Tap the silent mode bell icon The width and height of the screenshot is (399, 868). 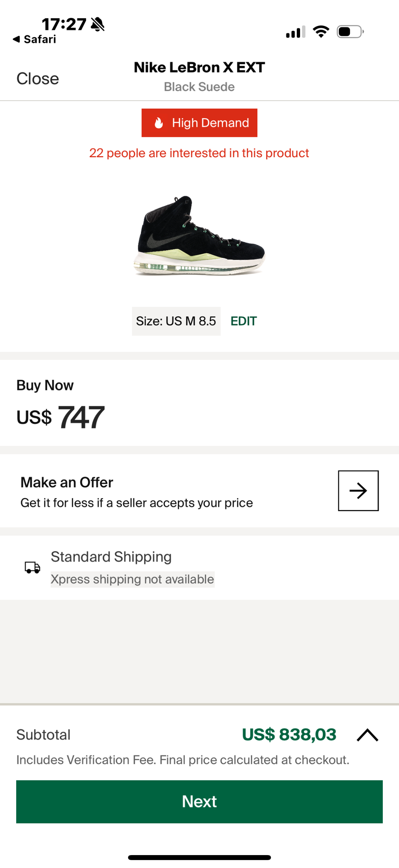click(x=98, y=25)
